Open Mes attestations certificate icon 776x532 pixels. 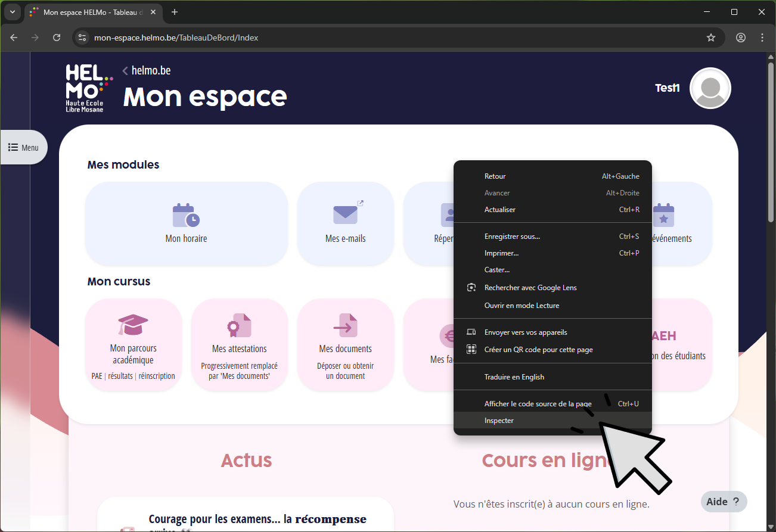pyautogui.click(x=239, y=326)
